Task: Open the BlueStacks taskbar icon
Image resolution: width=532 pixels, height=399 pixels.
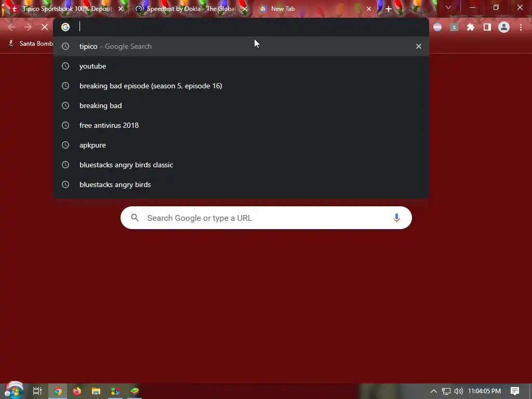Action: pos(135,391)
